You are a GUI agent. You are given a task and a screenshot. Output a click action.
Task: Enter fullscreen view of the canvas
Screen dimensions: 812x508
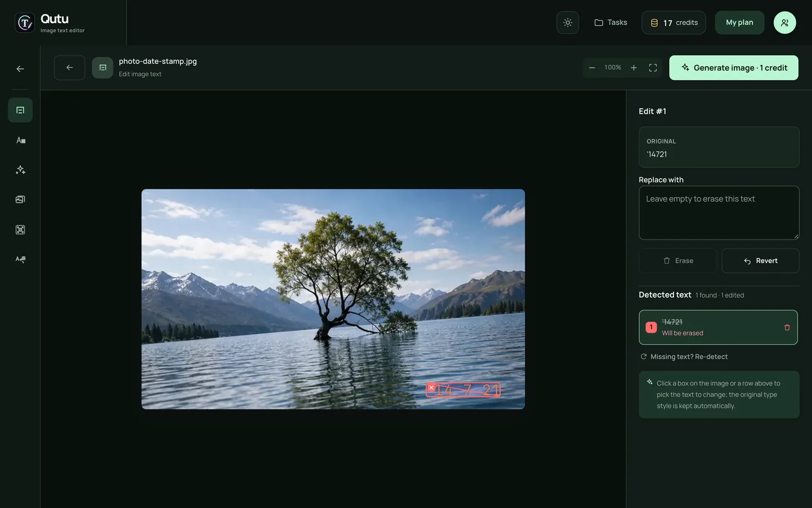[x=653, y=68]
